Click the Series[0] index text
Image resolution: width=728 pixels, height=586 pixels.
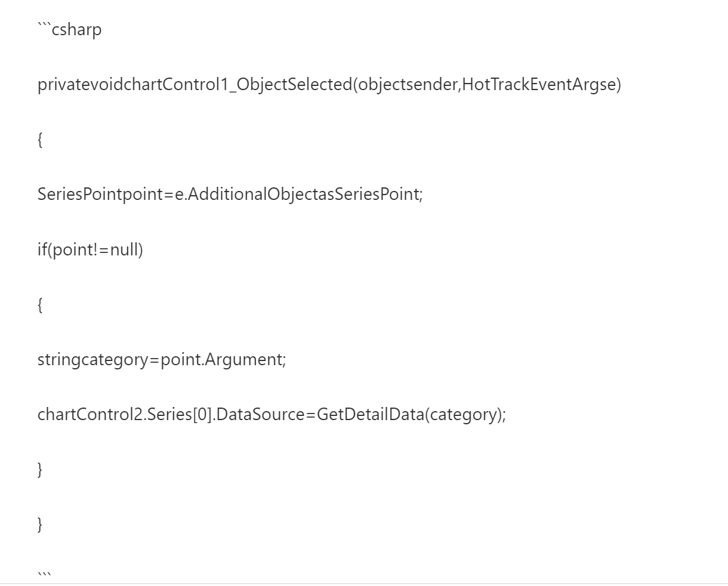tap(178, 414)
